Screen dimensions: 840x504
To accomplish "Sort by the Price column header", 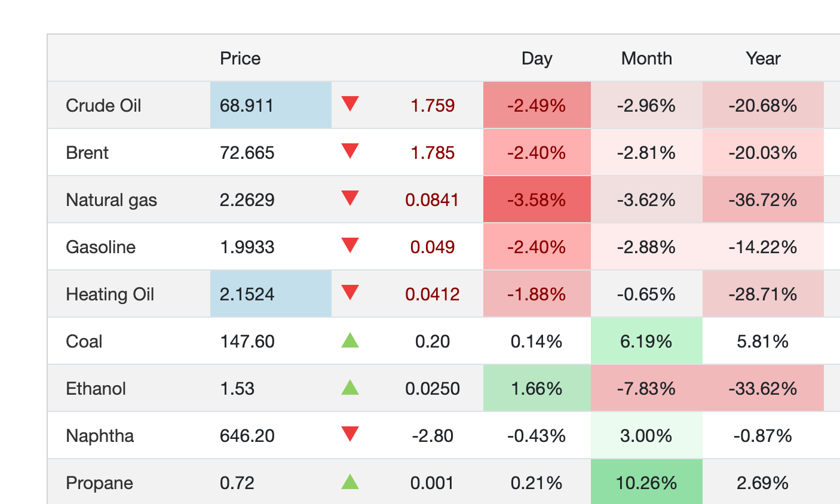I will click(240, 59).
